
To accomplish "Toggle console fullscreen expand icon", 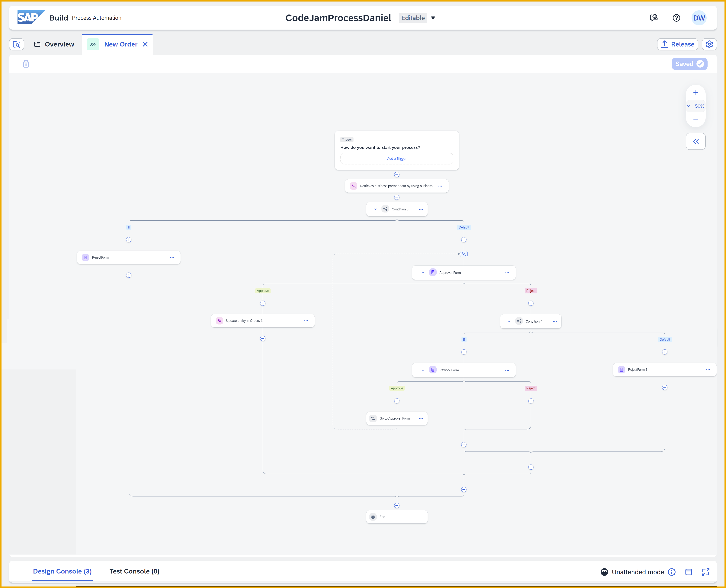I will pos(706,572).
